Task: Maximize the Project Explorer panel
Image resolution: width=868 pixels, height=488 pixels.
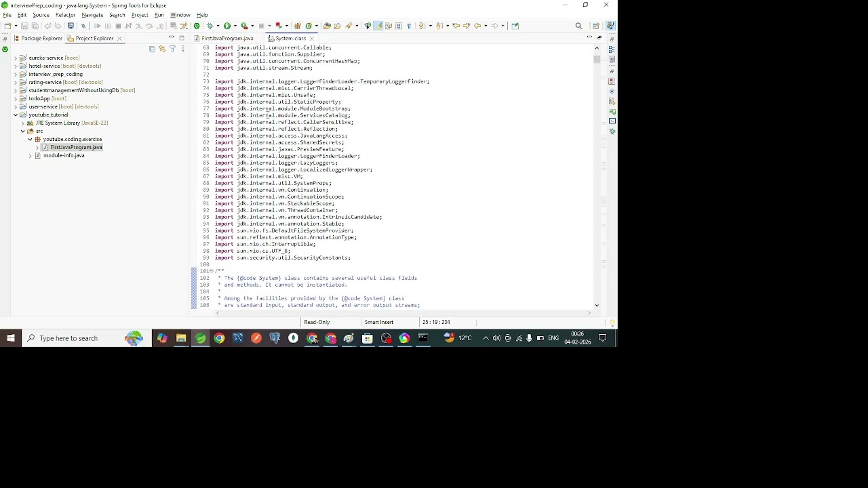Action: point(181,37)
